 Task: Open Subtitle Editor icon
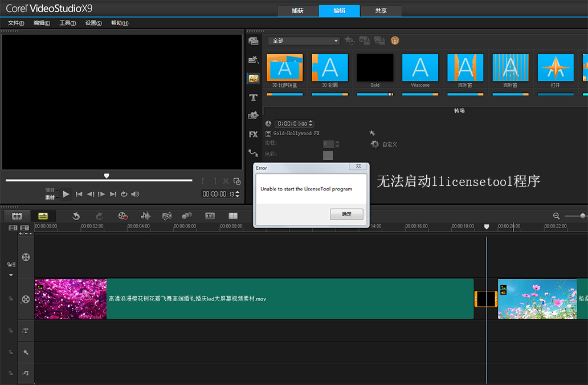tap(210, 216)
